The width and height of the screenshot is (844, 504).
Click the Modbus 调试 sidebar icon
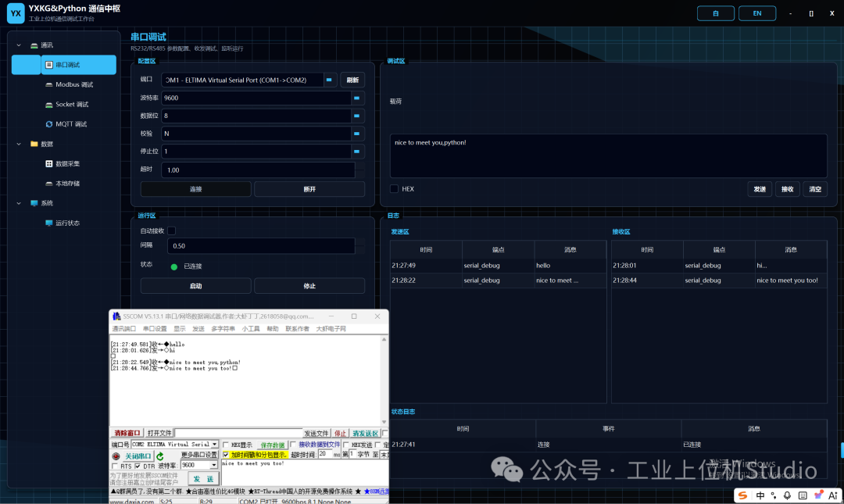49,84
